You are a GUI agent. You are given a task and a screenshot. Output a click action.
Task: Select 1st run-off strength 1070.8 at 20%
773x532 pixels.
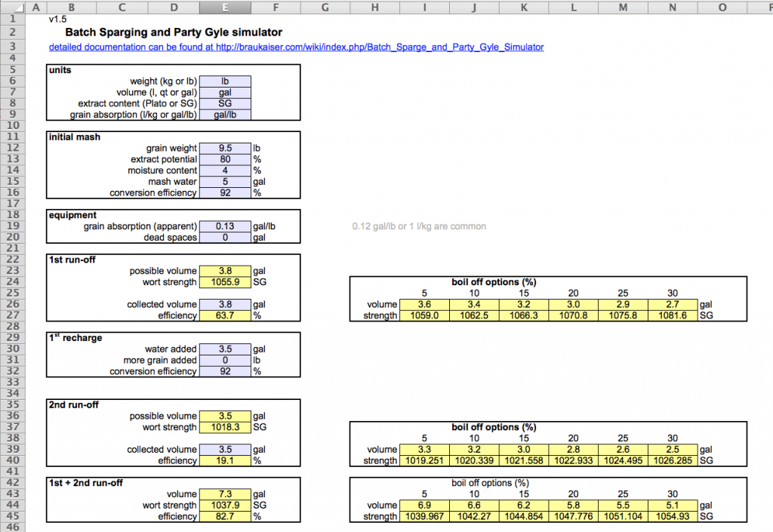point(574,315)
